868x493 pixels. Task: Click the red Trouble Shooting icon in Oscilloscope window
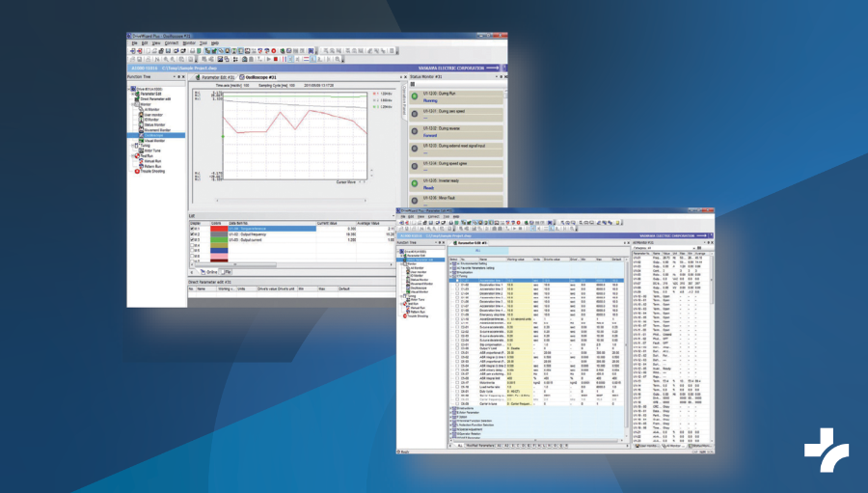point(137,171)
